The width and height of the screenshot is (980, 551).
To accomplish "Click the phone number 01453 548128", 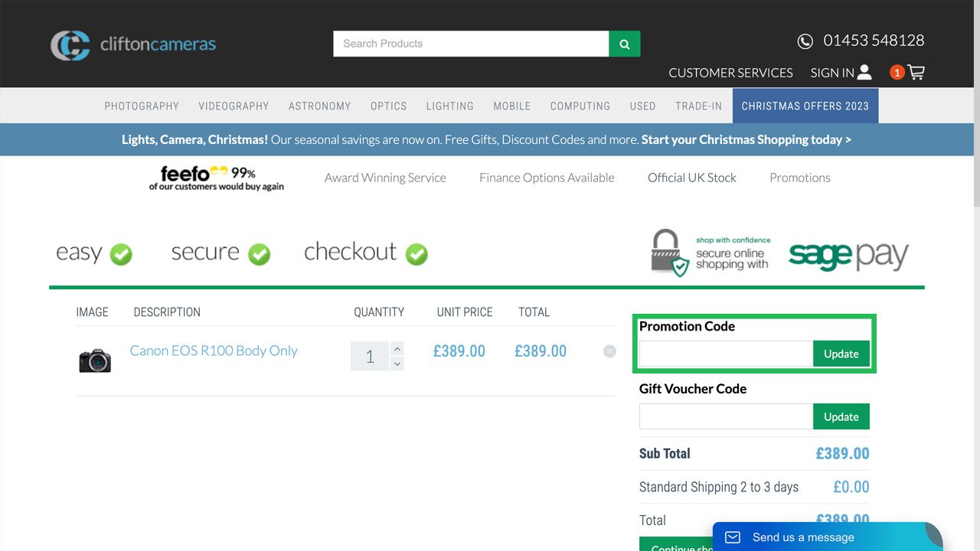I will coord(874,41).
